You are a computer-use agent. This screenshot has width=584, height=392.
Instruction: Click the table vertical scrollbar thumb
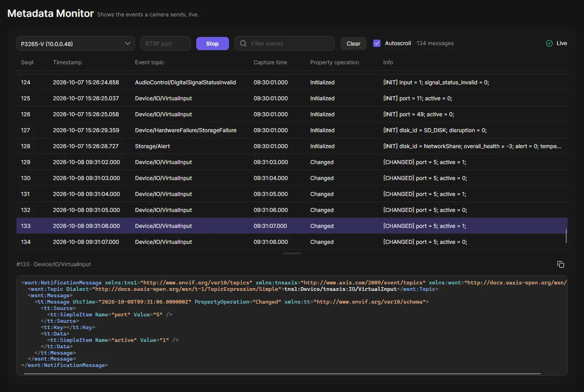point(566,236)
